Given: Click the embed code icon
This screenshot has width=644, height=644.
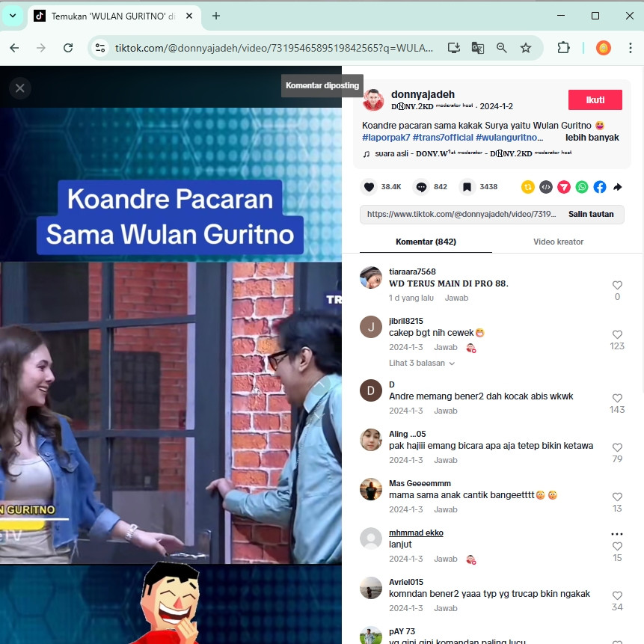Looking at the screenshot, I should [546, 187].
